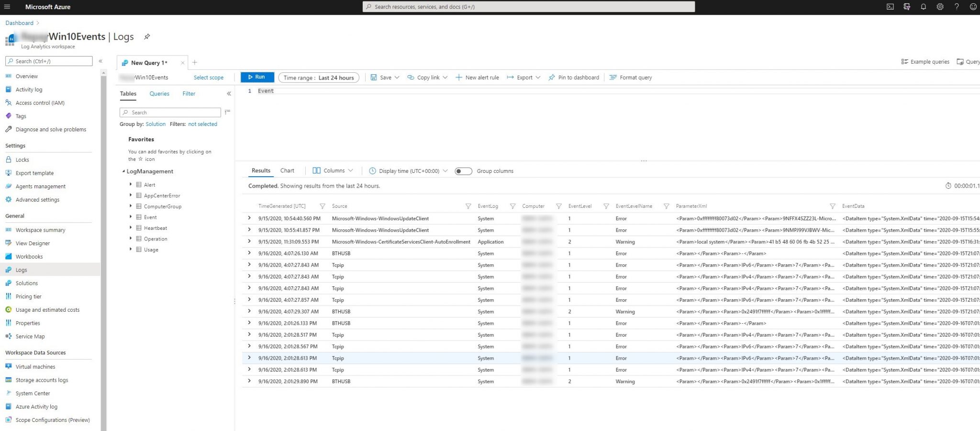
Task: Filter the EventLevelName column
Action: pos(666,206)
